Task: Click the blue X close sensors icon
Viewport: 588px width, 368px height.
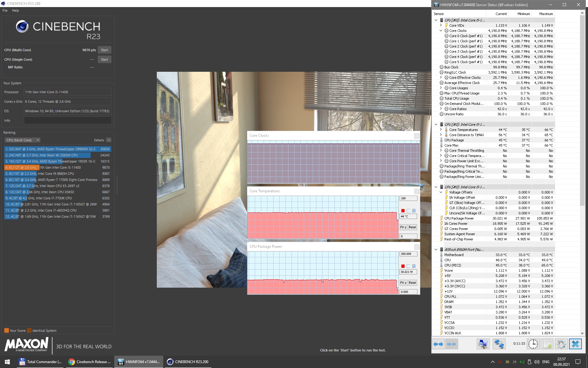Action: [x=575, y=344]
